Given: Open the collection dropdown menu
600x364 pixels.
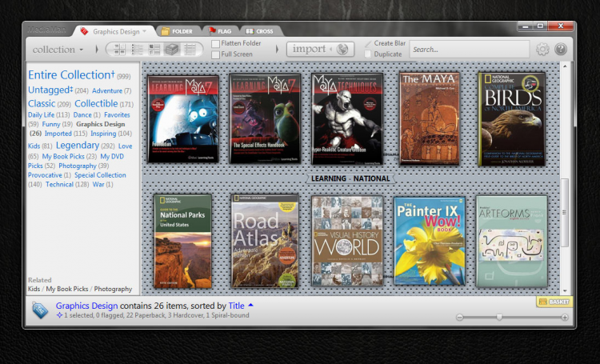Looking at the screenshot, I should click(x=58, y=50).
